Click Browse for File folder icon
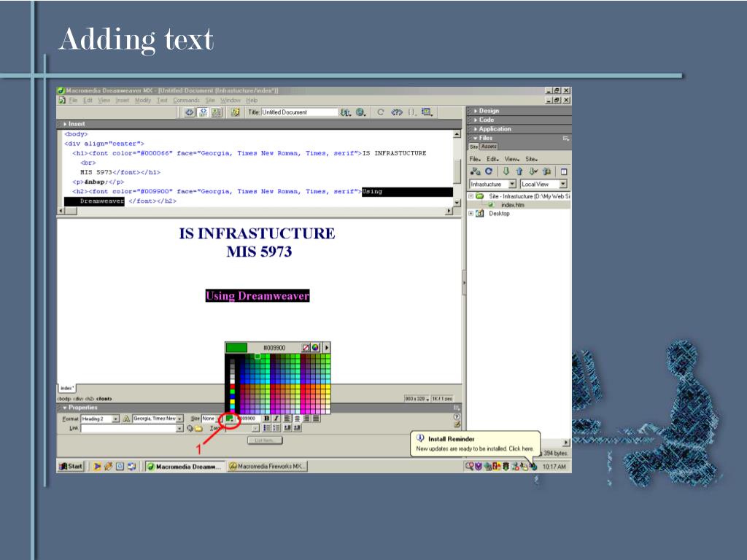 (x=198, y=428)
